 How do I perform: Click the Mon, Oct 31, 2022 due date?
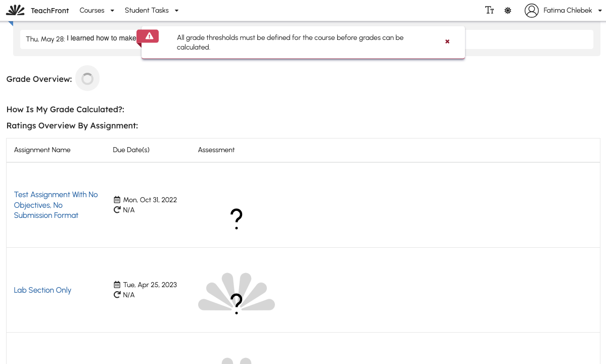[150, 200]
